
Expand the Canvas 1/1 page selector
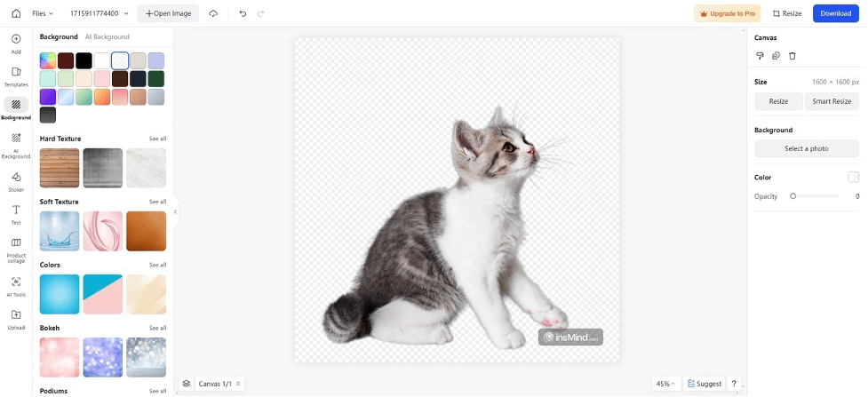click(219, 384)
